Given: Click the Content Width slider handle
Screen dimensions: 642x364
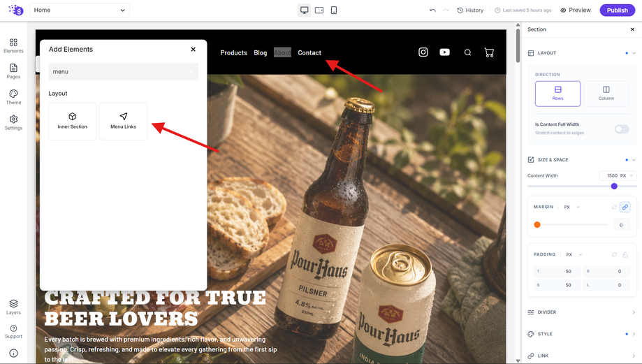Looking at the screenshot, I should click(x=614, y=187).
